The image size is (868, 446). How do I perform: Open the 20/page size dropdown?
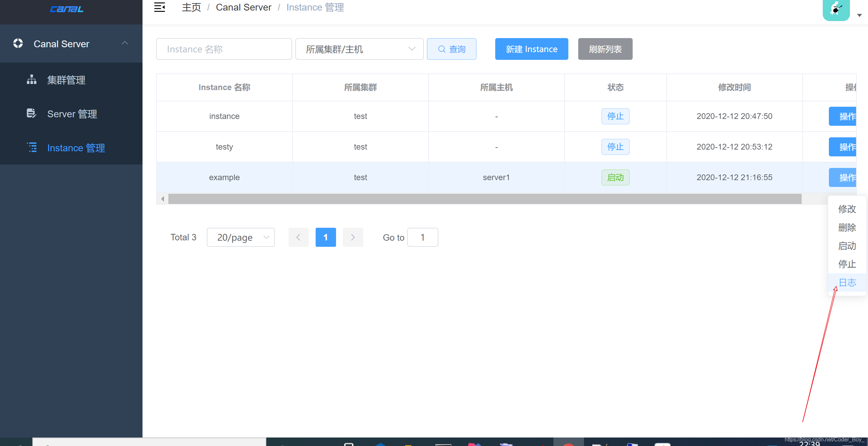click(241, 237)
